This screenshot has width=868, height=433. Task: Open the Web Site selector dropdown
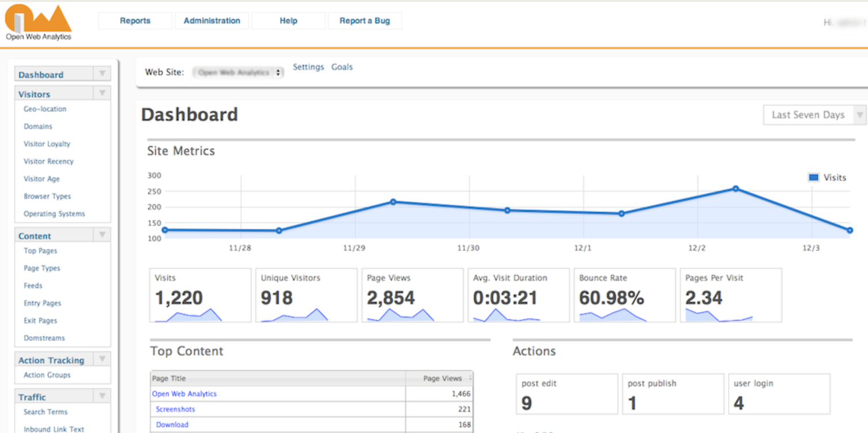point(238,73)
